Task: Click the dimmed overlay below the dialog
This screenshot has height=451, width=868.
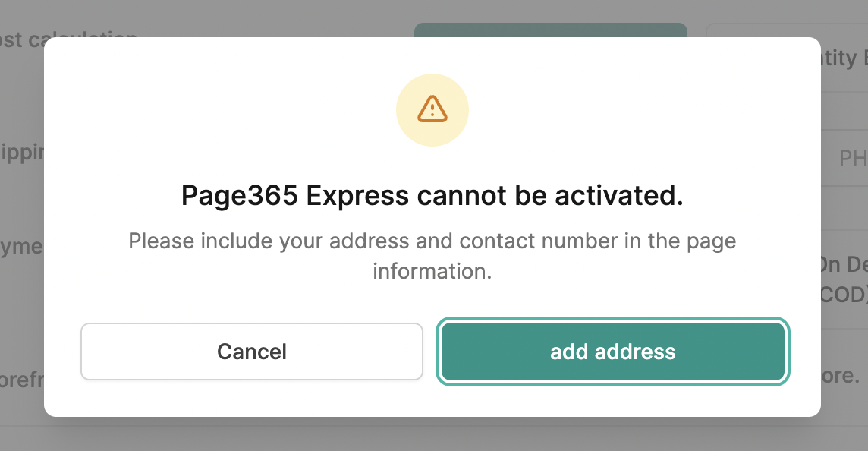Action: coord(432,435)
